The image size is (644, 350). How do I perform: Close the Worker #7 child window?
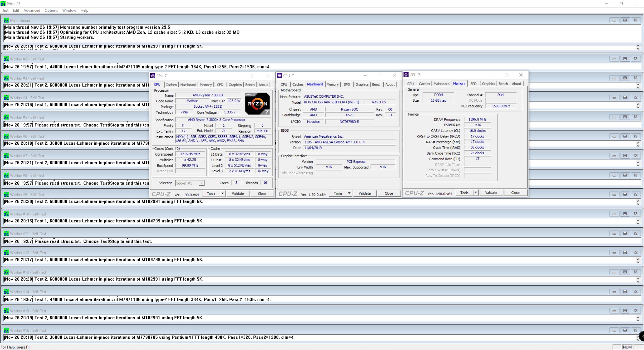pyautogui.click(x=636, y=156)
